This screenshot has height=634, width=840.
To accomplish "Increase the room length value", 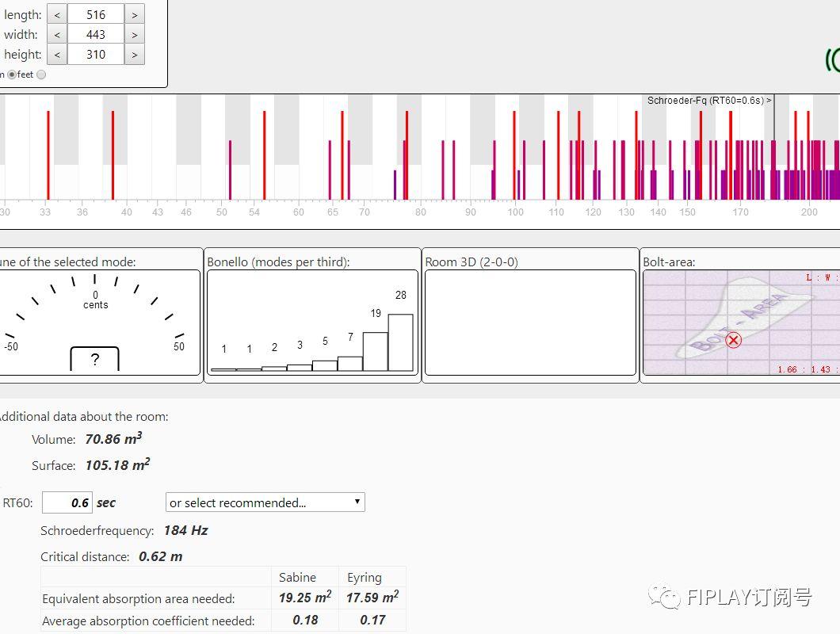I will 135,14.
